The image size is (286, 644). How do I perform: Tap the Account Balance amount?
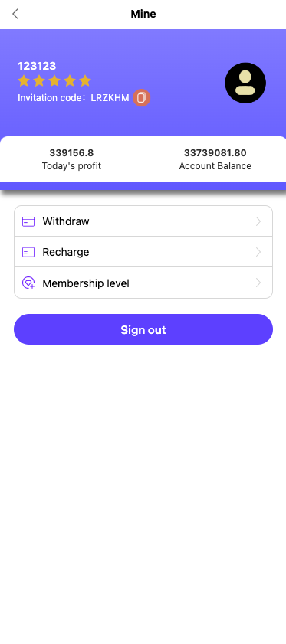click(215, 153)
